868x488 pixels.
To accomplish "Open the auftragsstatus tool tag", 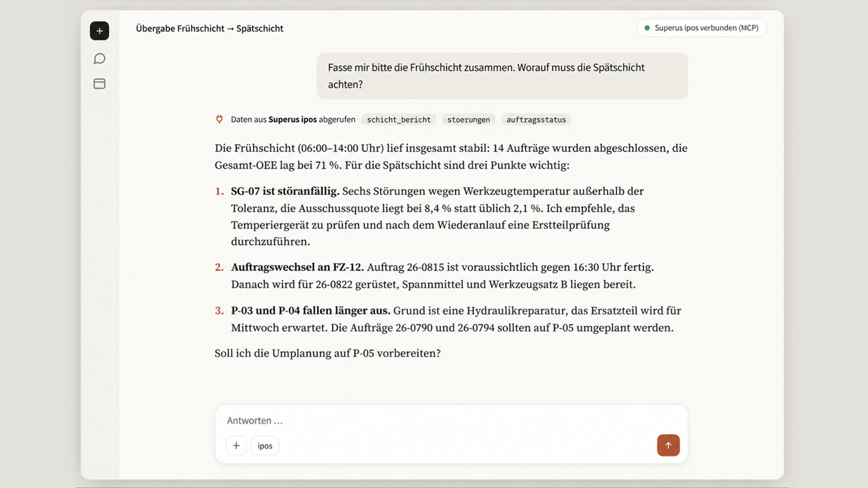I will click(x=536, y=119).
